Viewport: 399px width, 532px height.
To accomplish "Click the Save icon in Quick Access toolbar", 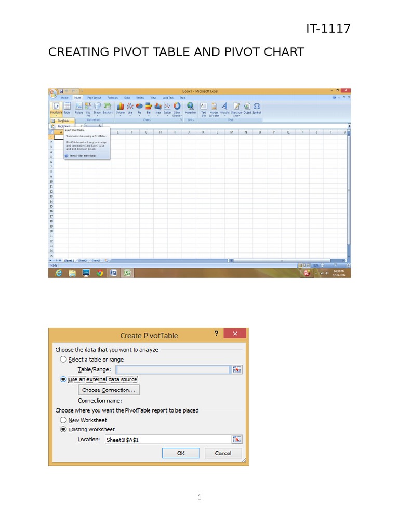I will click(x=61, y=91).
